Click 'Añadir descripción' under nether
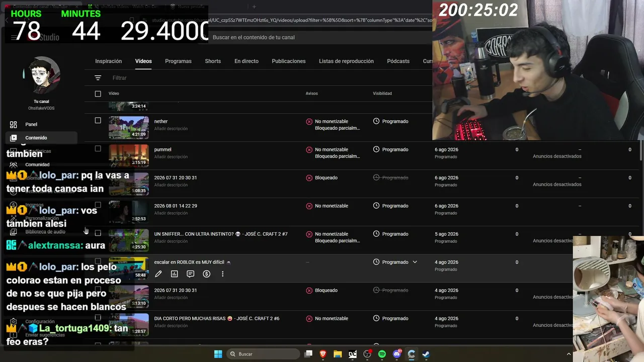Screen dimensions: 644x362 (171, 129)
